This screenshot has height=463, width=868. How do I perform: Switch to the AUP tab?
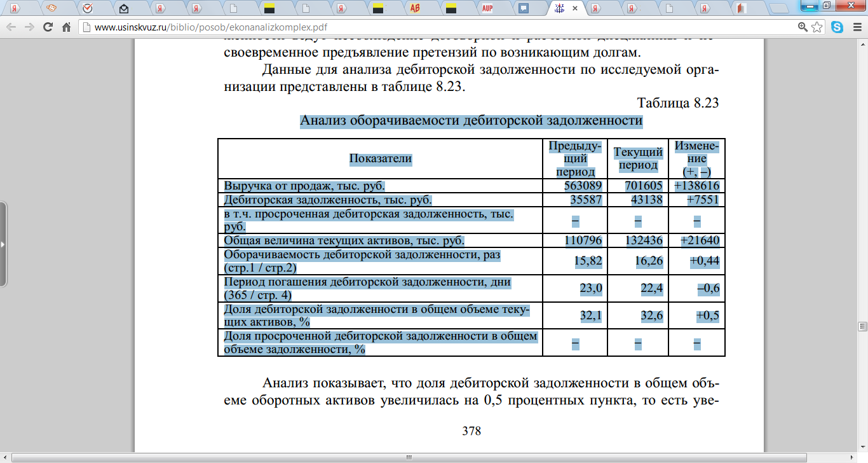click(x=487, y=8)
